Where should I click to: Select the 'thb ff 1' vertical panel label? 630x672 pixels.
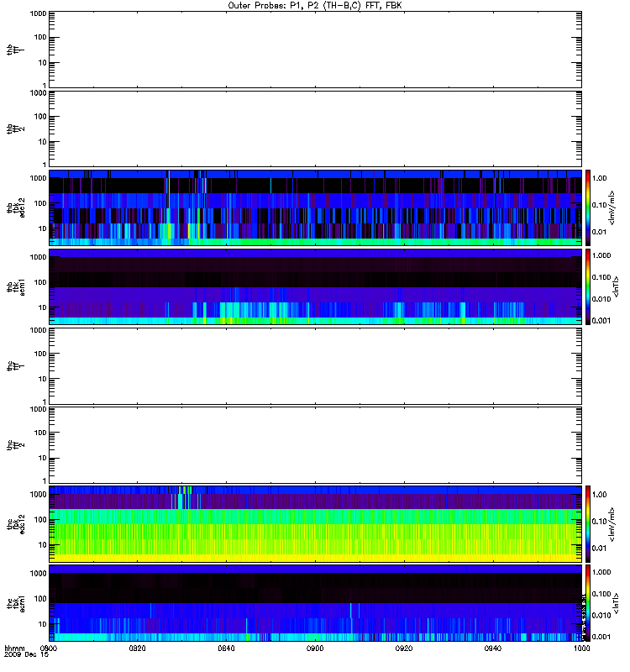pyautogui.click(x=16, y=50)
